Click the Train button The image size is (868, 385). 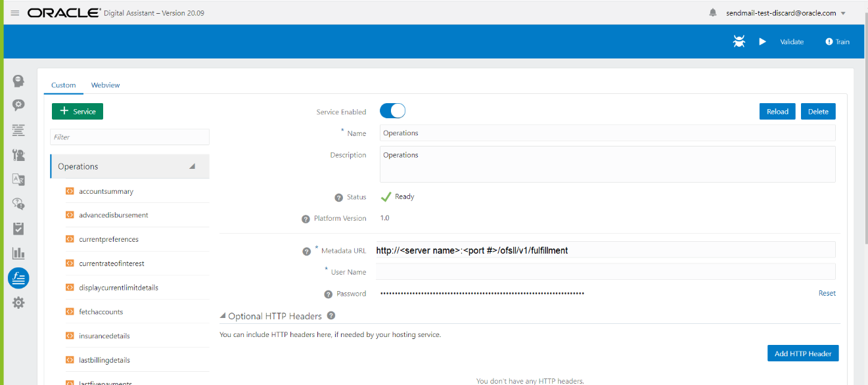point(838,41)
